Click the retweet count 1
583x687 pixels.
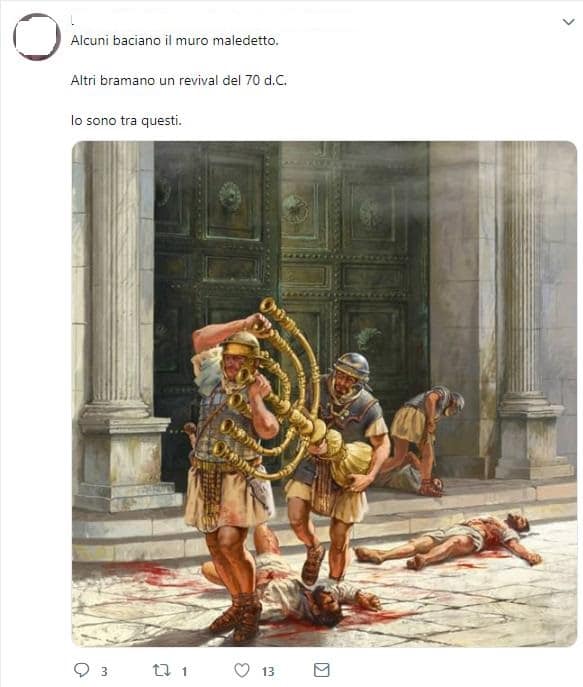[x=184, y=671]
